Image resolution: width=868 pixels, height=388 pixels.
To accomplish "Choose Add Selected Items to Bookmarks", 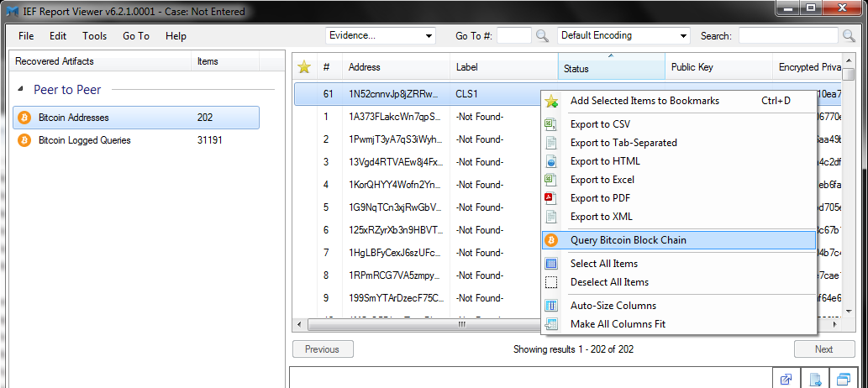I will [x=679, y=101].
